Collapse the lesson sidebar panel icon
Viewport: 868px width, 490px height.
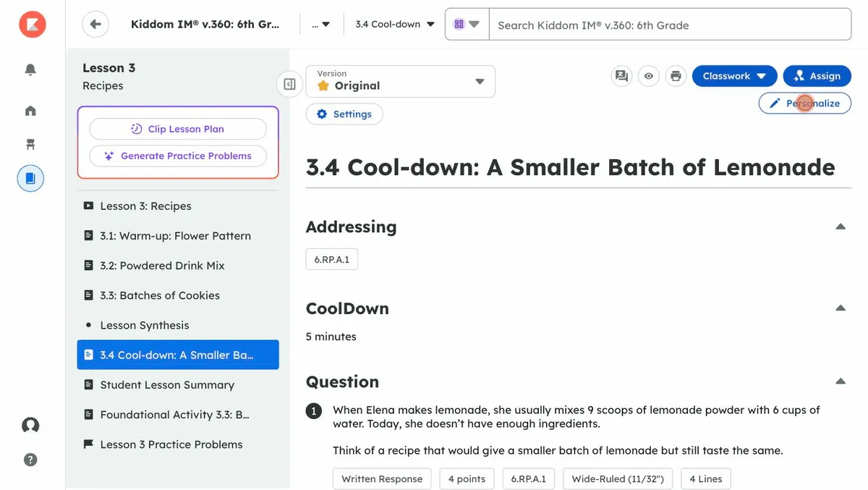289,84
